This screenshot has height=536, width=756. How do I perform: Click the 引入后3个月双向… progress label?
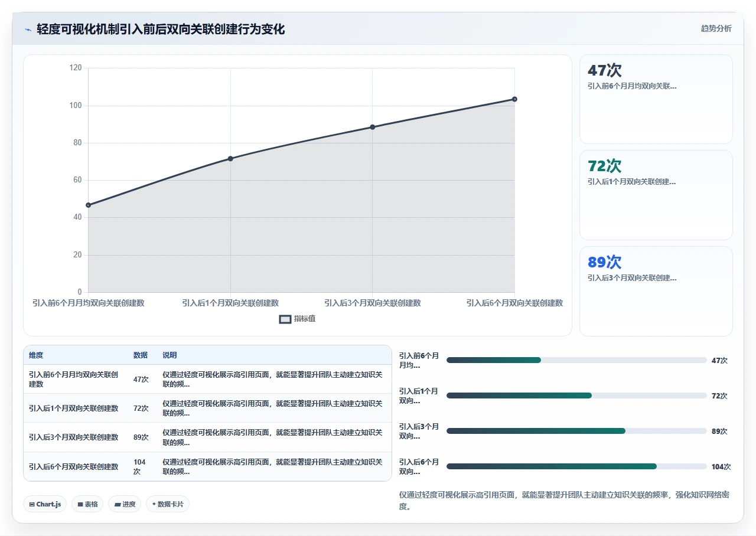pyautogui.click(x=419, y=431)
